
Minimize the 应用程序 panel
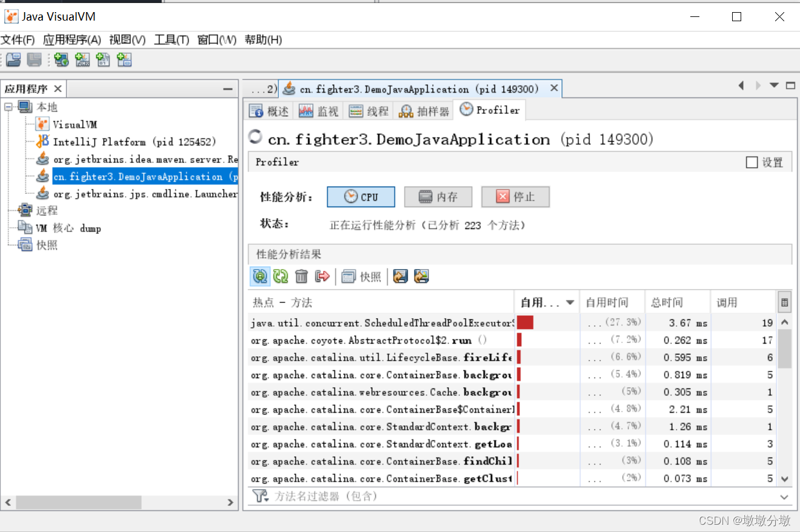pyautogui.click(x=228, y=89)
